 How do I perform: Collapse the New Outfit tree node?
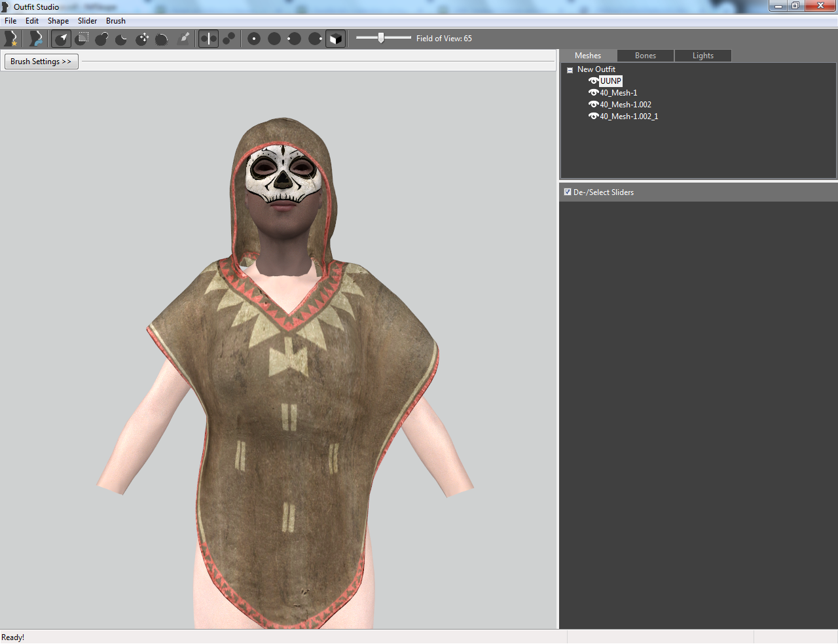pos(570,70)
